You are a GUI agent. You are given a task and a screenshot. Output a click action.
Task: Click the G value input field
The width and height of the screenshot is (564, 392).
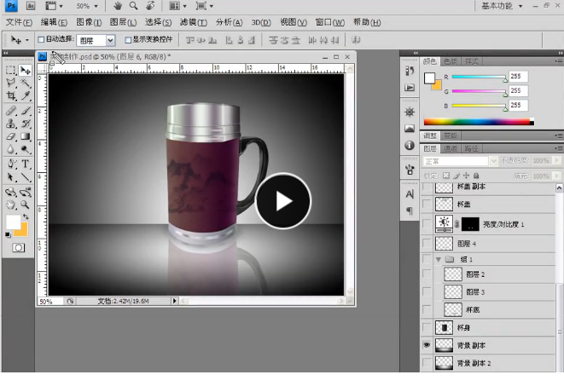tap(518, 90)
